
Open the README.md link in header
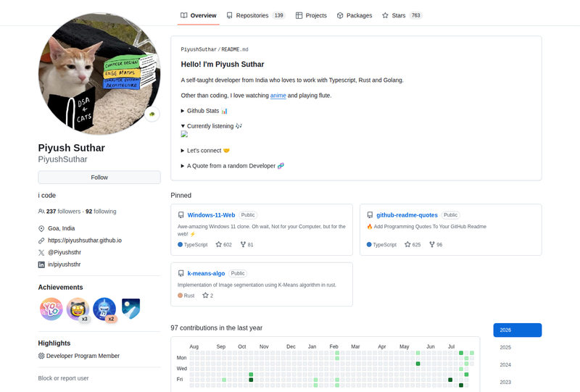pos(235,49)
